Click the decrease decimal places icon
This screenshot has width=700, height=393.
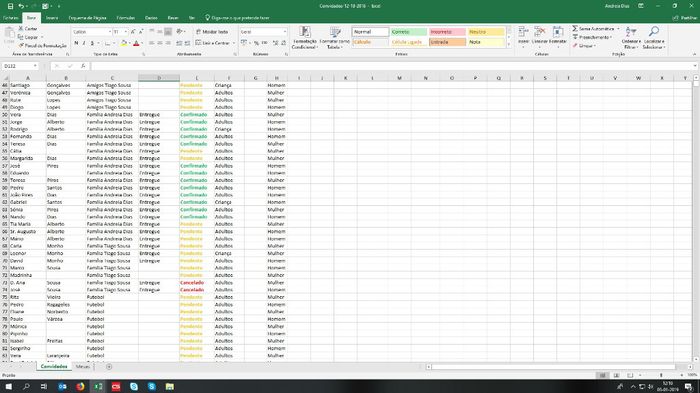283,43
